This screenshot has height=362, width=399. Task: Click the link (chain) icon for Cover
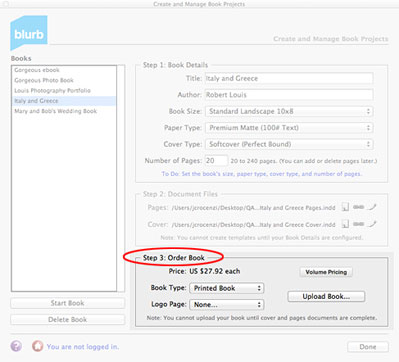[358, 224]
